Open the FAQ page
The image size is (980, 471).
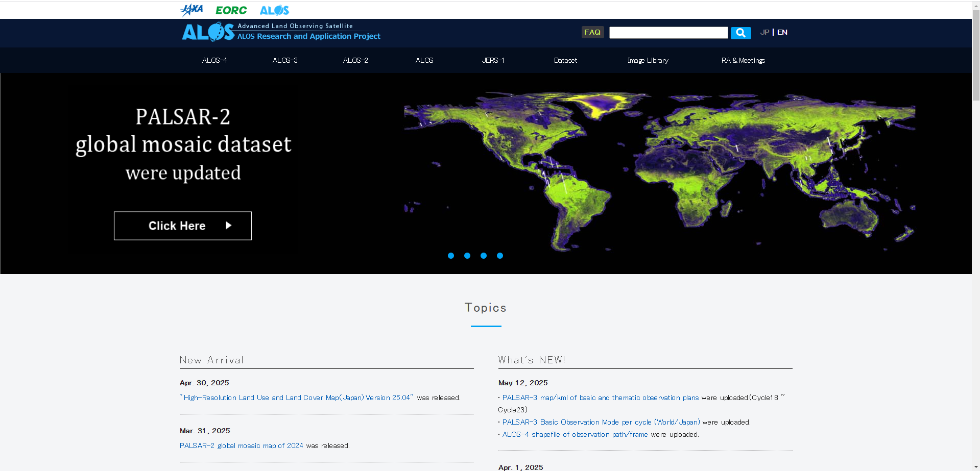pos(592,32)
